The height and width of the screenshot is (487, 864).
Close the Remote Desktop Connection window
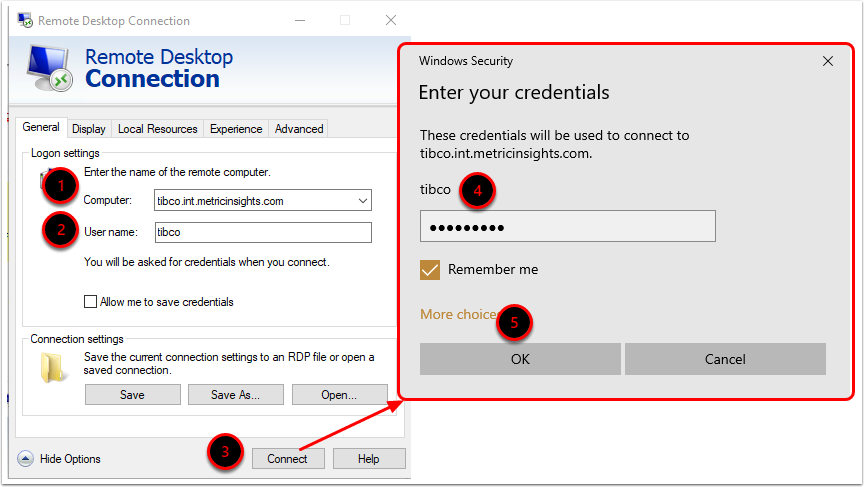tap(391, 20)
